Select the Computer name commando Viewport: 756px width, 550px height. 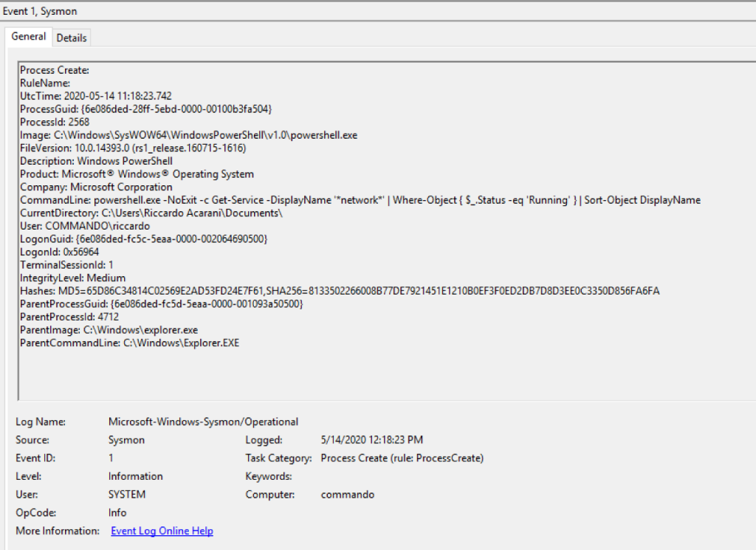(x=347, y=494)
